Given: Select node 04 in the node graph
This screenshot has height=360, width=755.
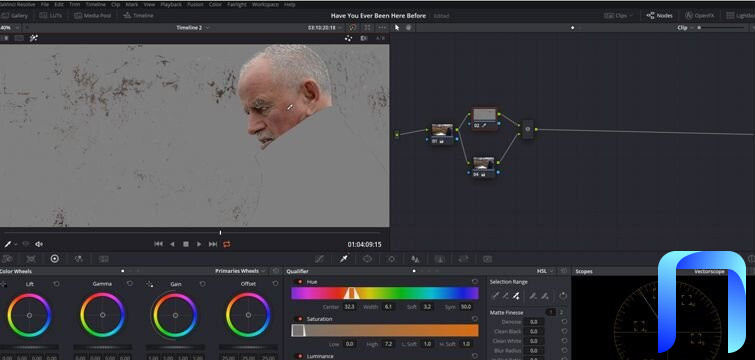Looking at the screenshot, I should (483, 167).
